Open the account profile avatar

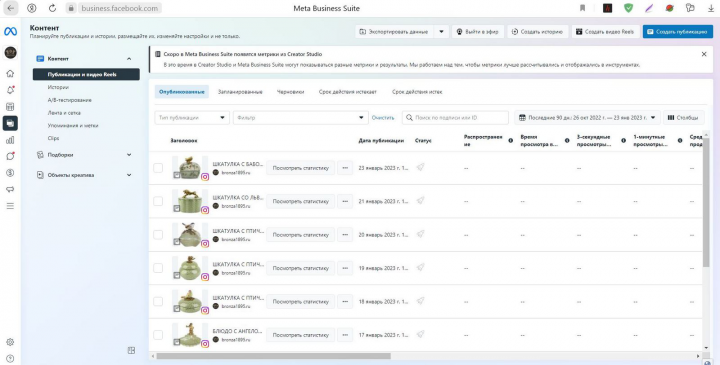click(x=10, y=52)
